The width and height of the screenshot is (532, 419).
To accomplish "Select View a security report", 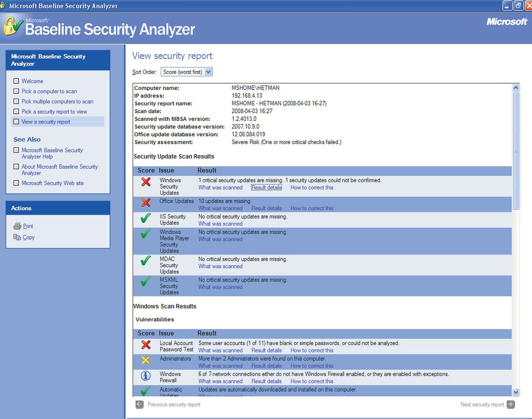I will coord(46,122).
